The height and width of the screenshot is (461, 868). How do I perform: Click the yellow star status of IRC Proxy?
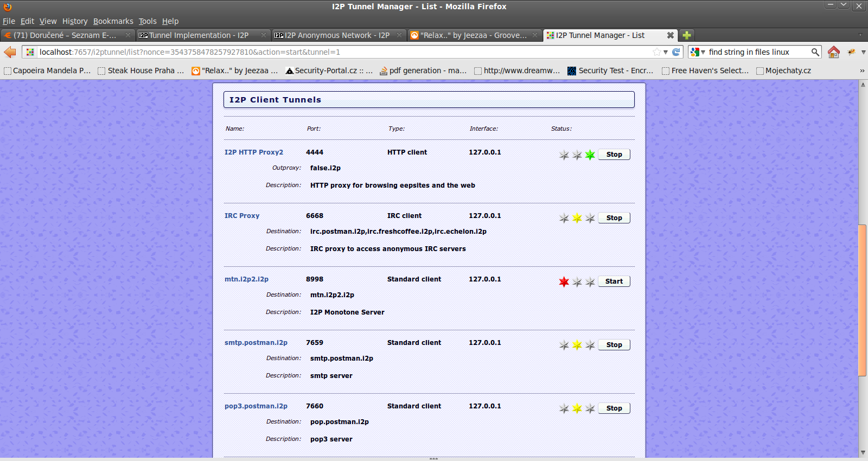pyautogui.click(x=577, y=218)
